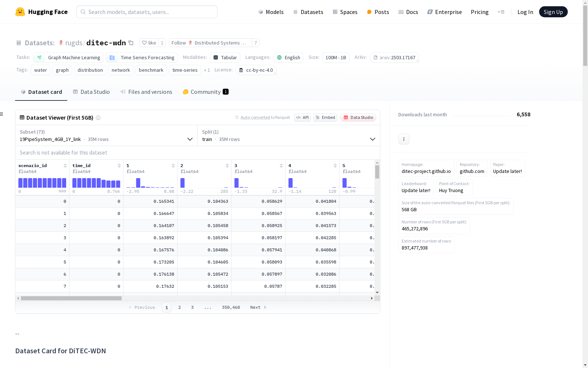Click the Hugging Face logo
This screenshot has width=588, height=368.
(42, 12)
